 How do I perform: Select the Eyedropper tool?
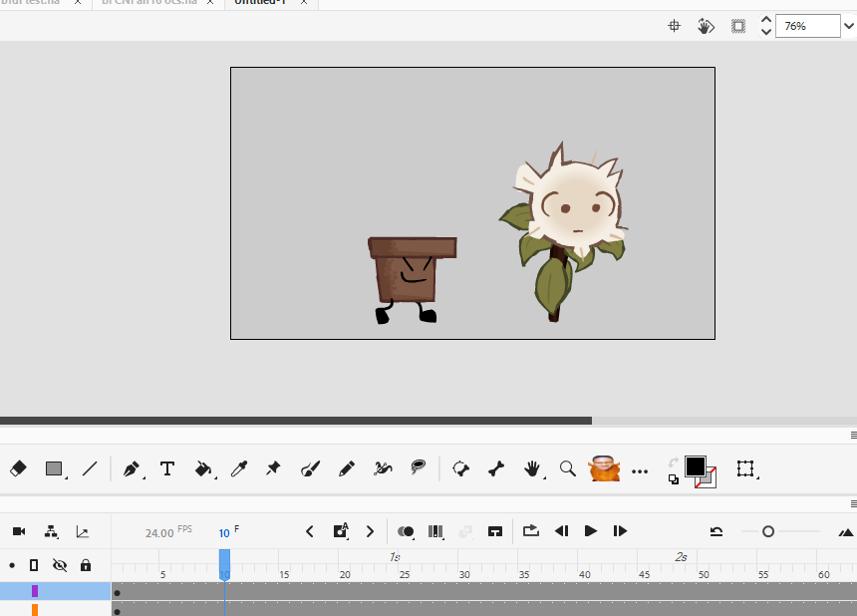click(x=239, y=468)
